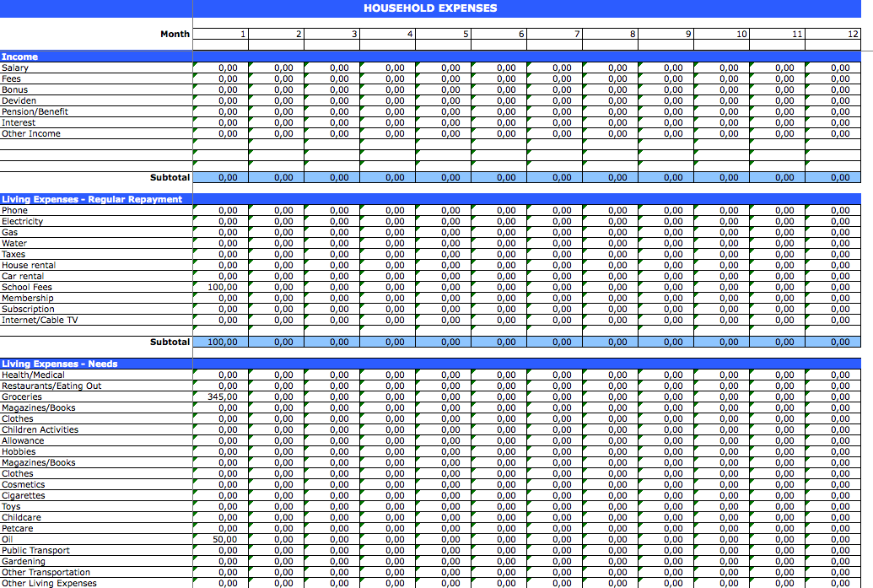Select the Oil 50,00 cell

[x=224, y=539]
